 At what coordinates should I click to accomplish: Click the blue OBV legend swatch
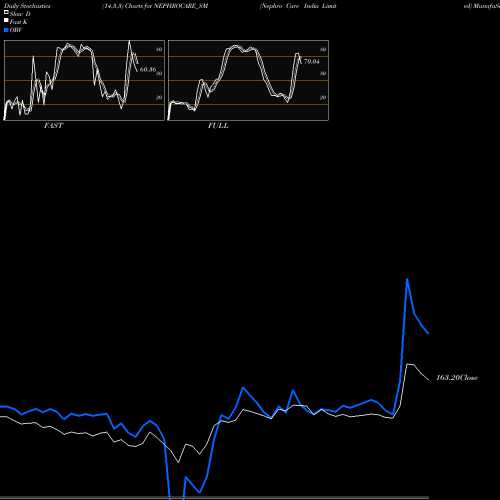tap(6, 30)
